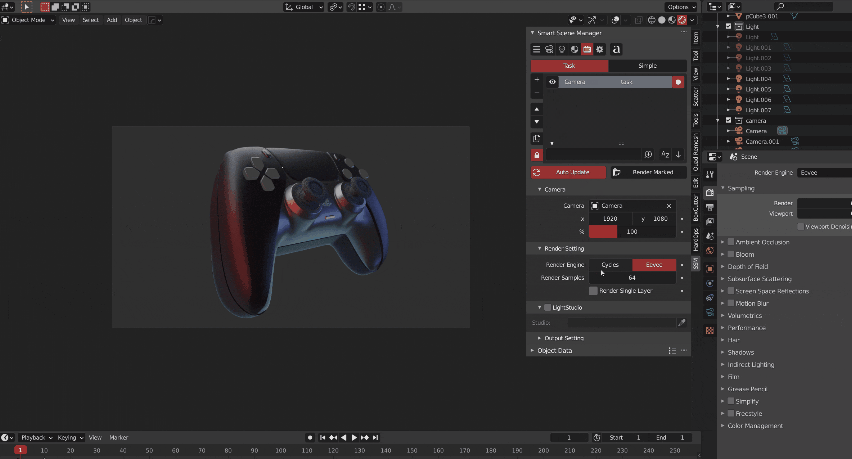Click the Auto Update button
This screenshot has height=459, width=852.
pos(568,172)
